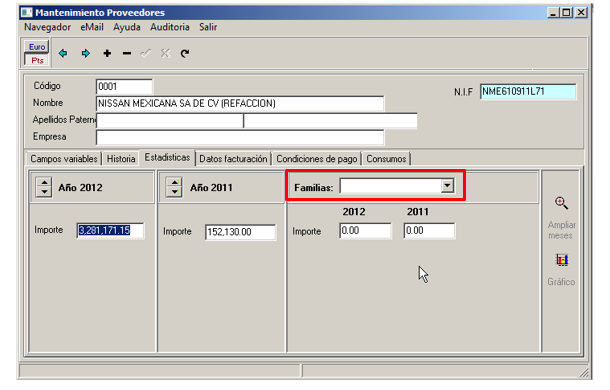
Task: Click the 2012 column header under Familias
Action: pyautogui.click(x=354, y=212)
